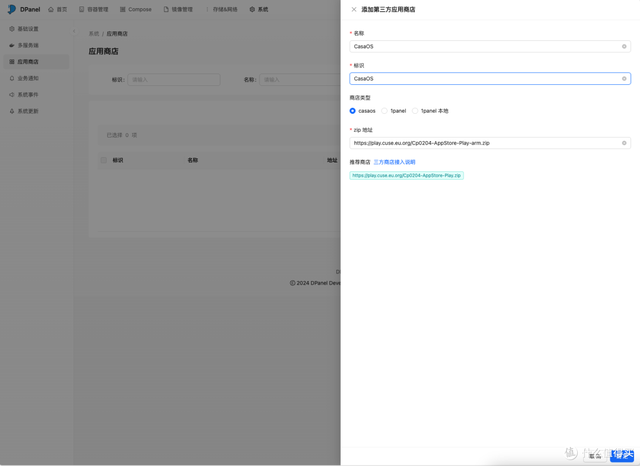Open 业务通知 in the sidebar
The width and height of the screenshot is (640, 466).
pyautogui.click(x=37, y=78)
